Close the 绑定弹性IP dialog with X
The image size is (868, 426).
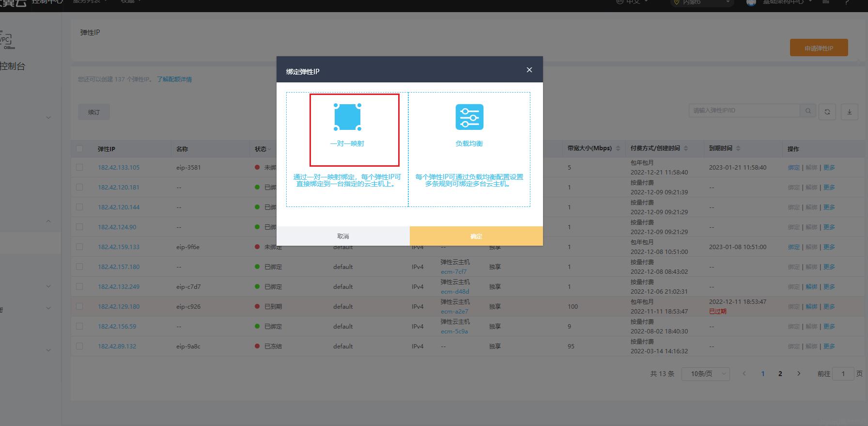tap(529, 70)
